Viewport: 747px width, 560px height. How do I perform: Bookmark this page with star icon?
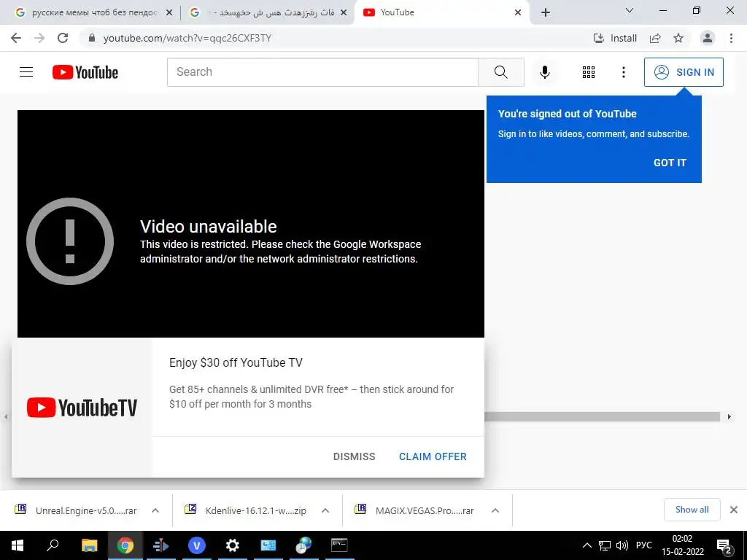pyautogui.click(x=678, y=38)
